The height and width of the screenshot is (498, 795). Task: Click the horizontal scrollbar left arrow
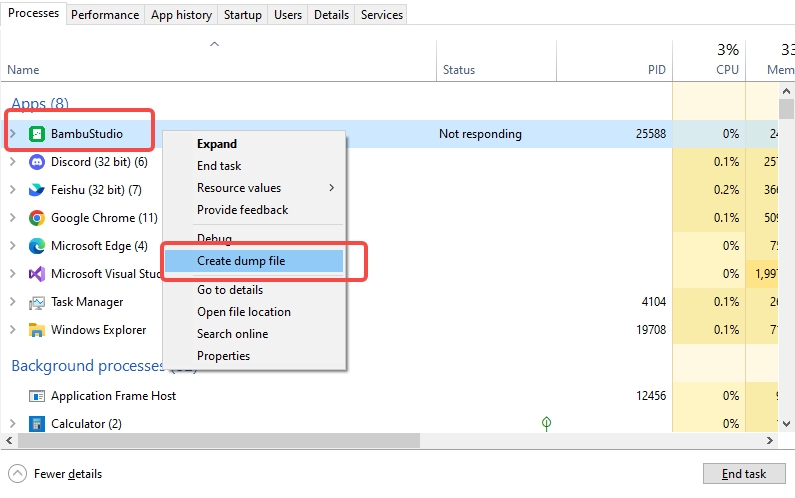point(9,440)
